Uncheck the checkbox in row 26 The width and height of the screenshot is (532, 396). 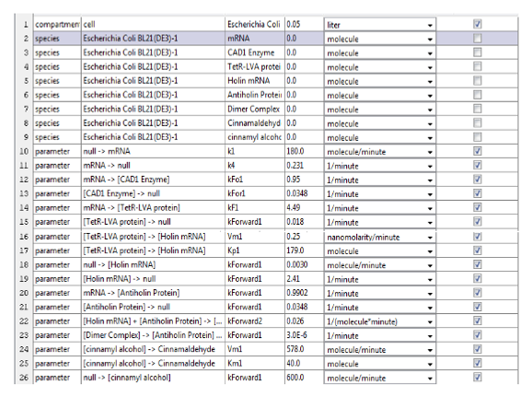pos(477,377)
